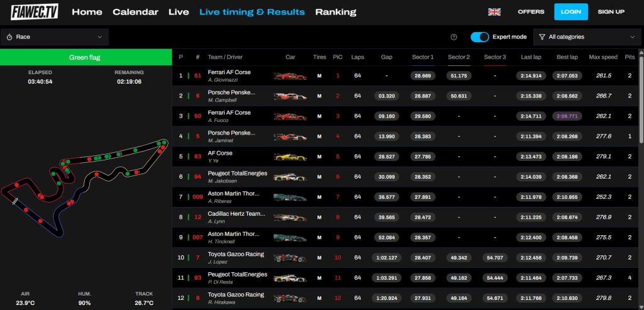Click the Aston Martin #009 car image

pyautogui.click(x=290, y=197)
